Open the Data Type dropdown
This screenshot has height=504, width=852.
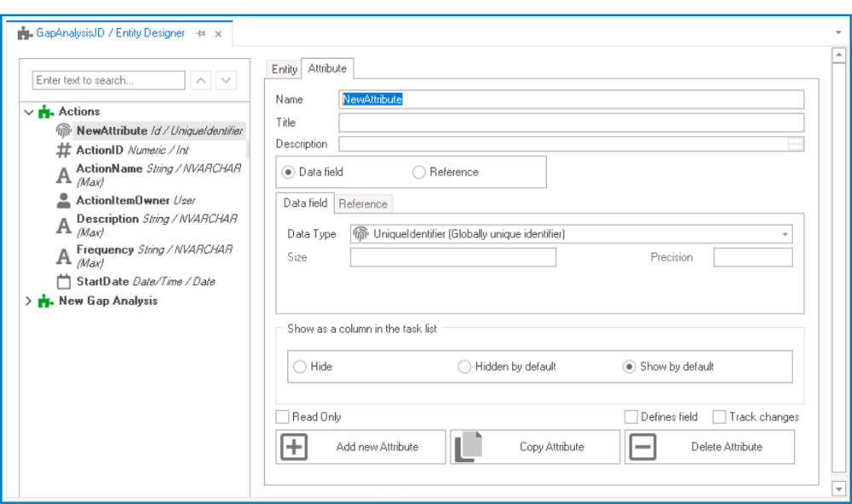click(x=784, y=234)
